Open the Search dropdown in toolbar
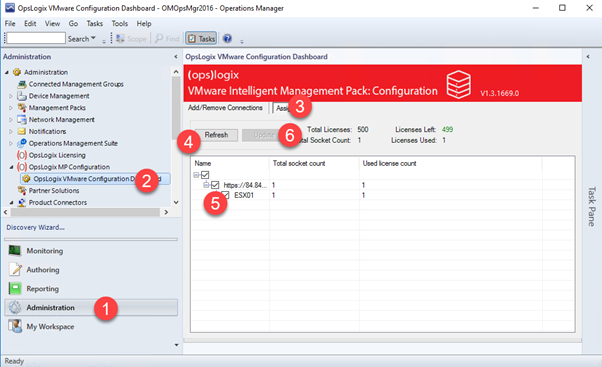 (x=81, y=39)
